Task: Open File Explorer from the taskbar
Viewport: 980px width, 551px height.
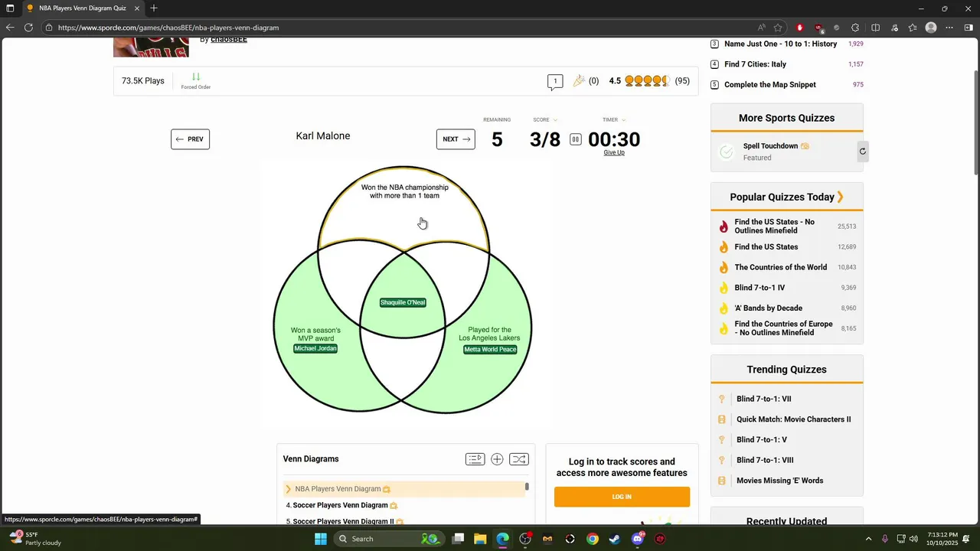Action: click(x=480, y=539)
